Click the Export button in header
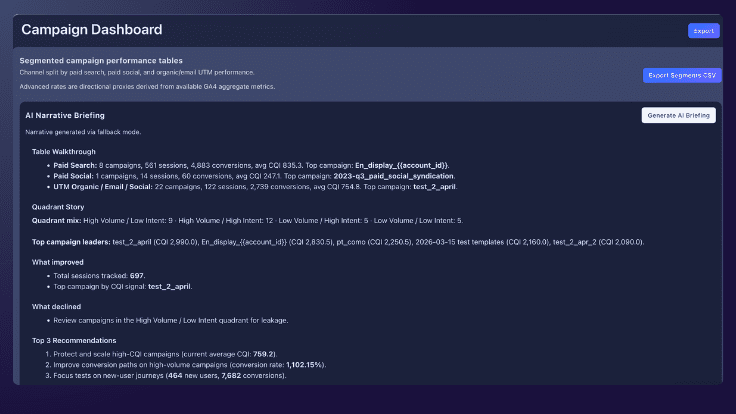 (x=703, y=31)
